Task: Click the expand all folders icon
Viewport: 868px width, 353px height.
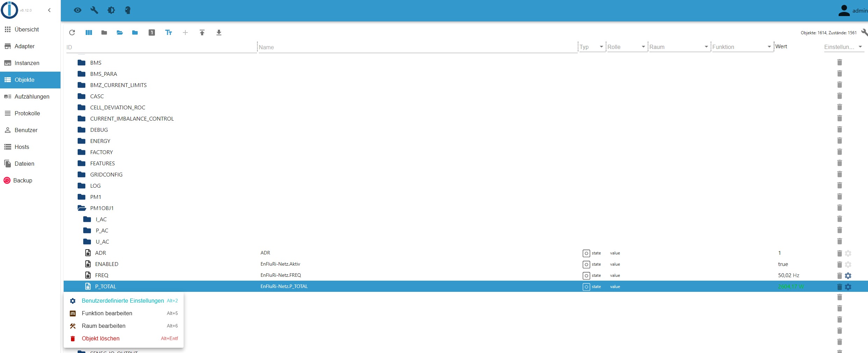Action: [120, 33]
